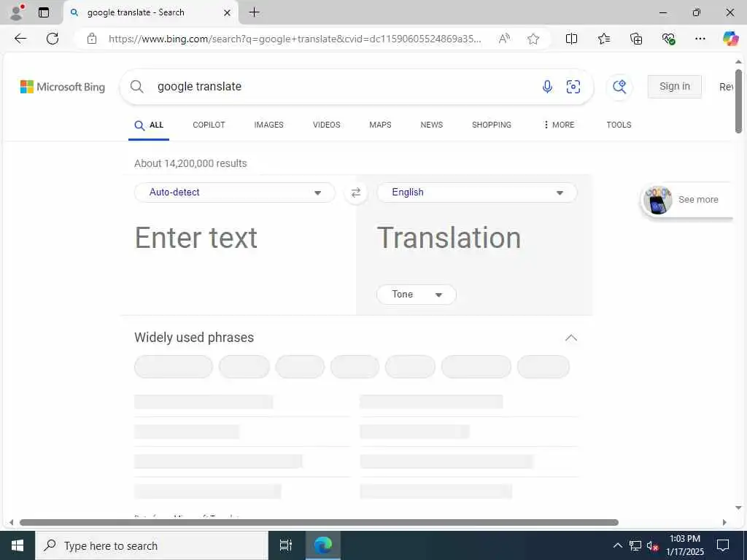View site information lock icon

pyautogui.click(x=92, y=39)
